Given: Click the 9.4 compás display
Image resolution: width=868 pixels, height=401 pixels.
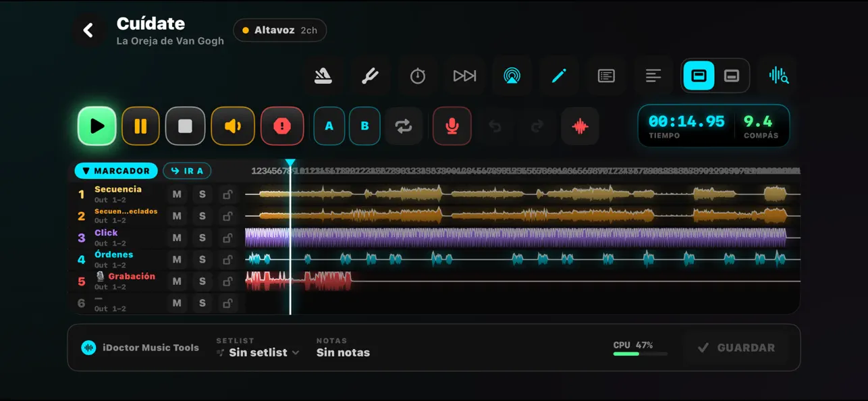Looking at the screenshot, I should click(x=758, y=122).
